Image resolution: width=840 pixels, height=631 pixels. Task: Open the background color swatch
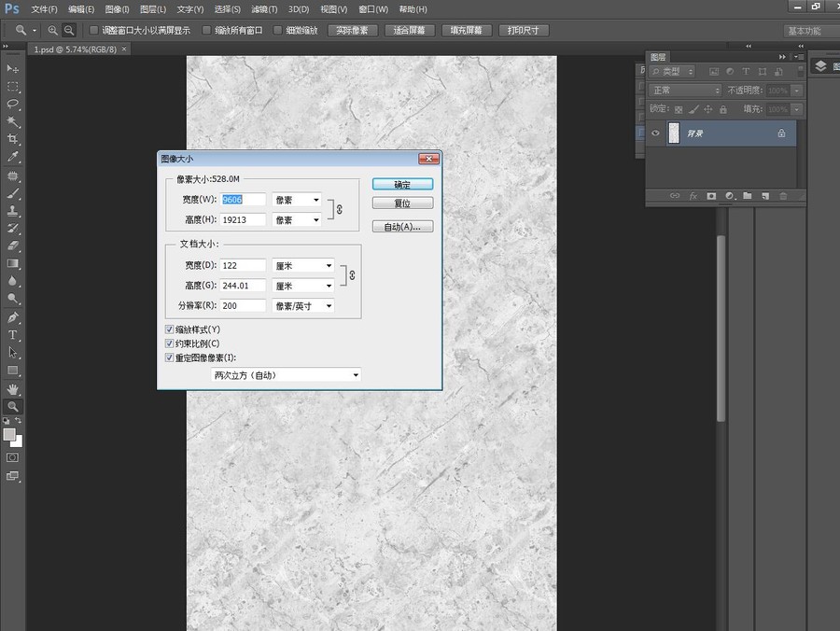point(19,442)
